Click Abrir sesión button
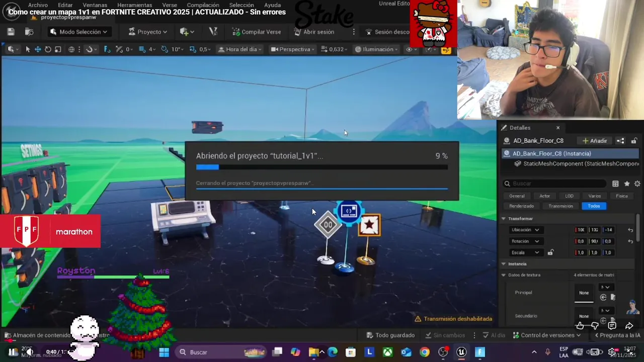This screenshot has height=362, width=644. [313, 32]
